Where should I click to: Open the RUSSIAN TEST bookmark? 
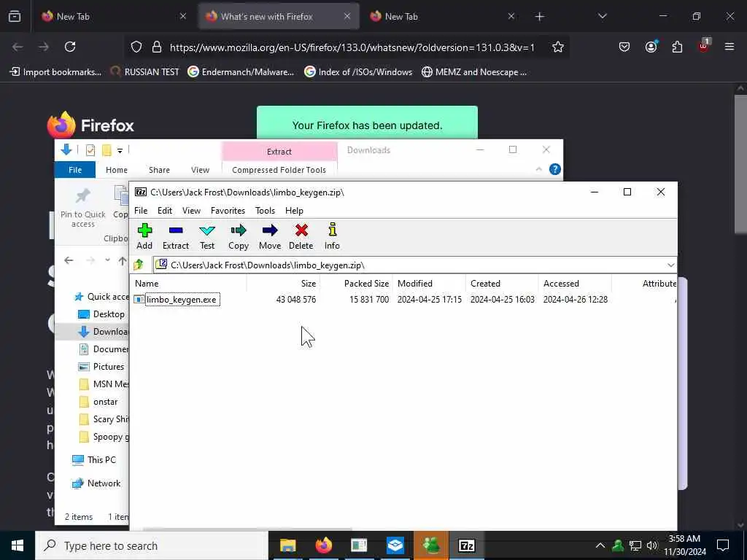point(144,72)
